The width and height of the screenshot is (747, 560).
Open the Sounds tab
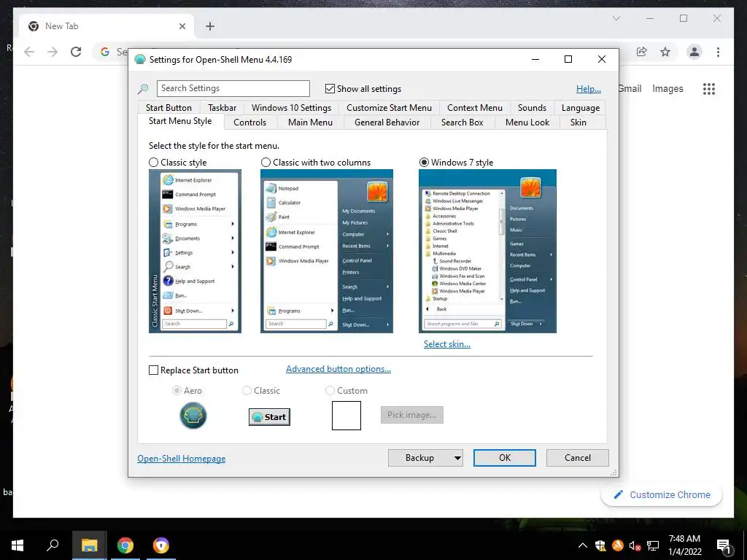[532, 108]
